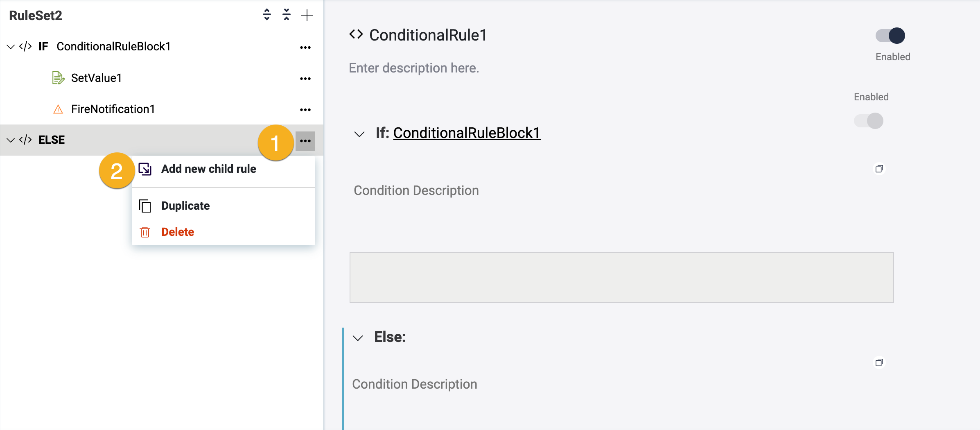Choose Duplicate from the context menu
980x430 pixels.
185,206
